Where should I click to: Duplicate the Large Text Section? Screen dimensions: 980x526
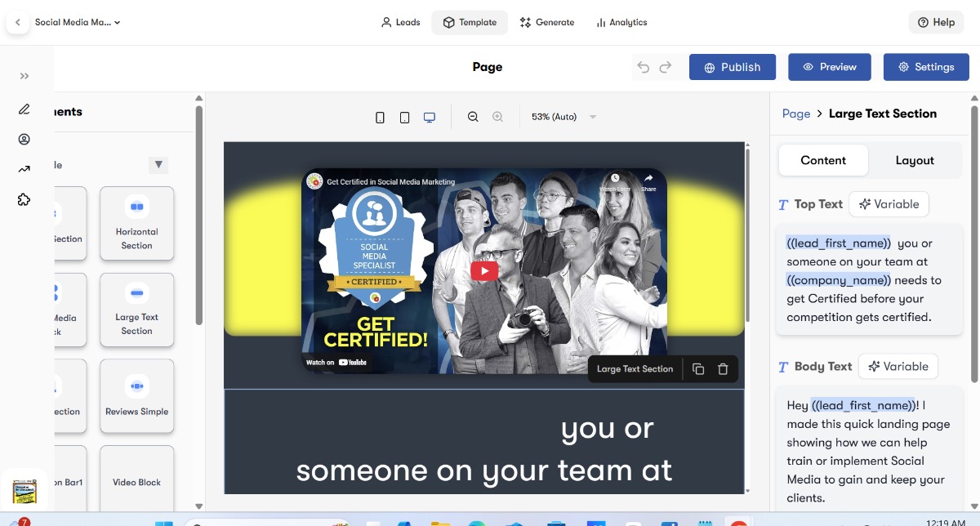click(x=698, y=369)
